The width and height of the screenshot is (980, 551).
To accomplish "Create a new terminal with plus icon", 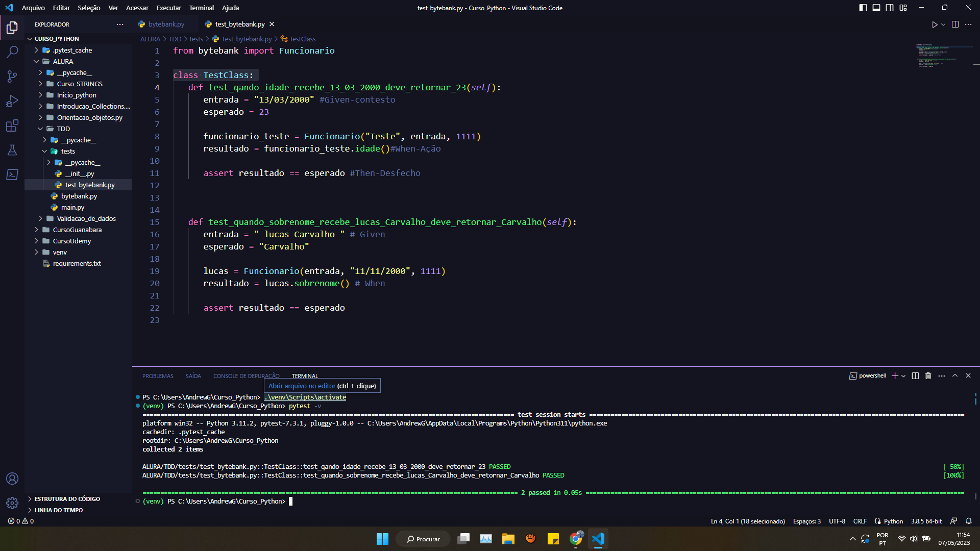I will click(x=894, y=375).
